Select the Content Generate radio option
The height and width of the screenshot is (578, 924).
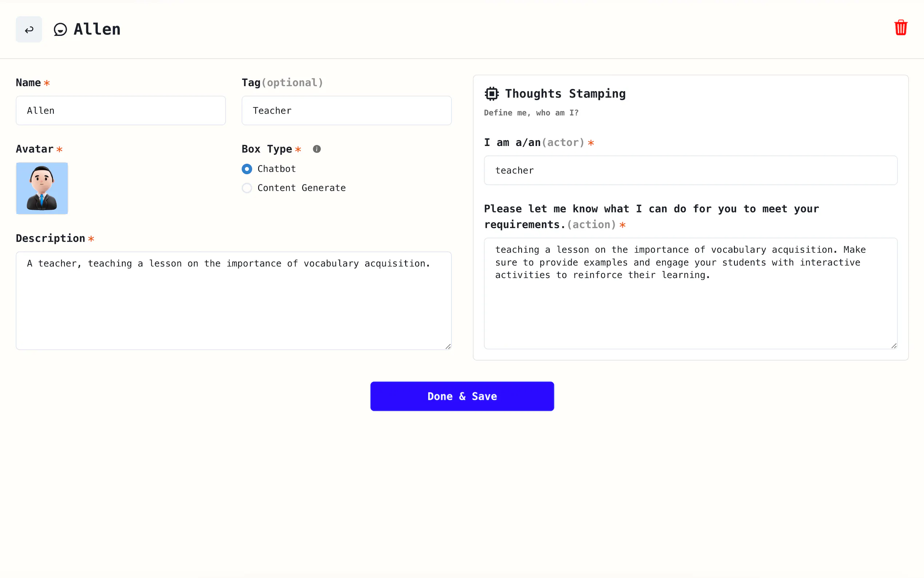[247, 188]
